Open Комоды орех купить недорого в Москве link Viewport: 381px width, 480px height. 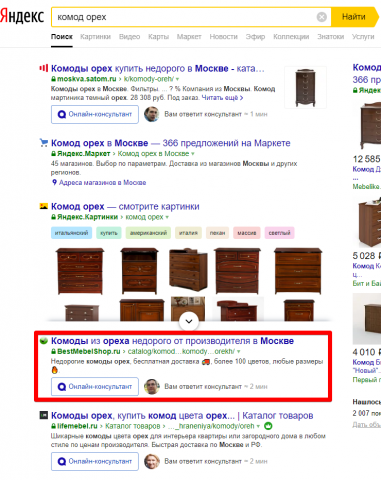(x=158, y=68)
